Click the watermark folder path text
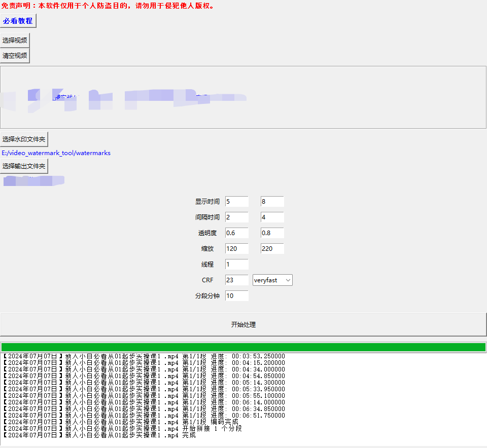 click(56, 153)
